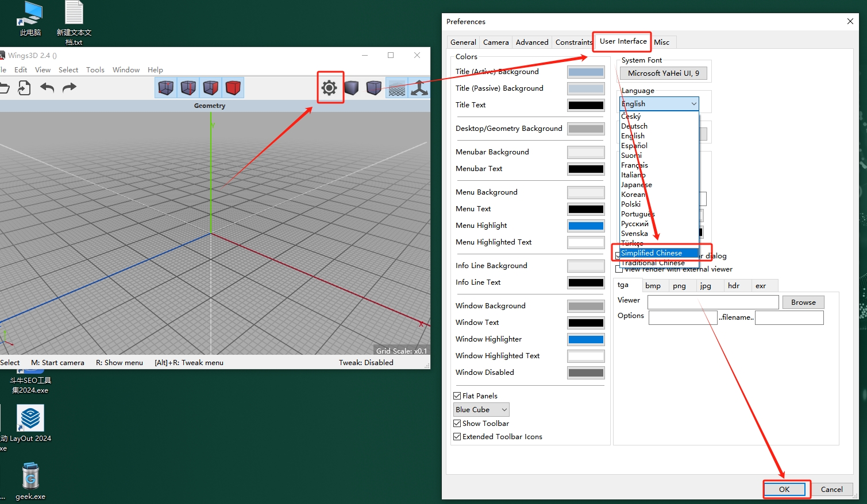Screen dimensions: 867x504
Task: Select the User Interface tab
Action: pos(623,41)
